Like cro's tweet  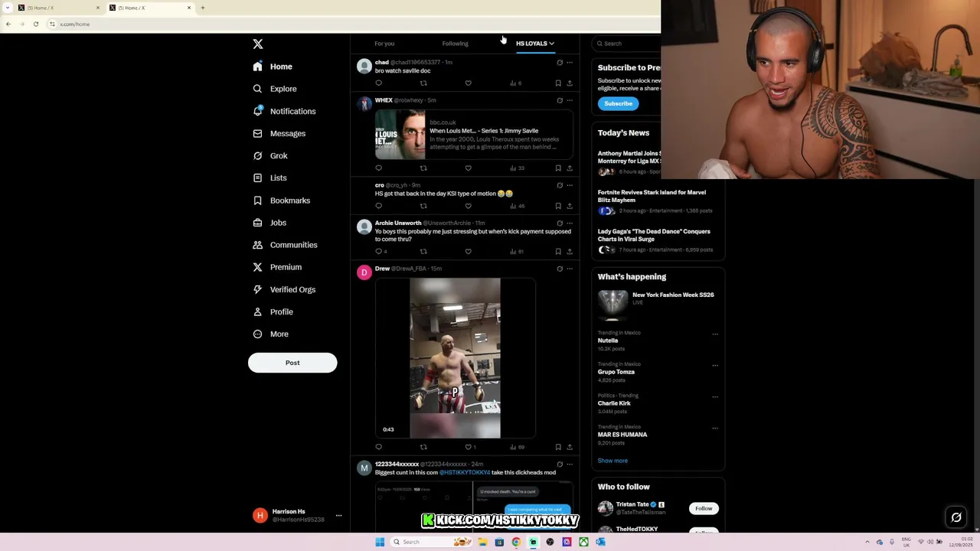pos(469,206)
